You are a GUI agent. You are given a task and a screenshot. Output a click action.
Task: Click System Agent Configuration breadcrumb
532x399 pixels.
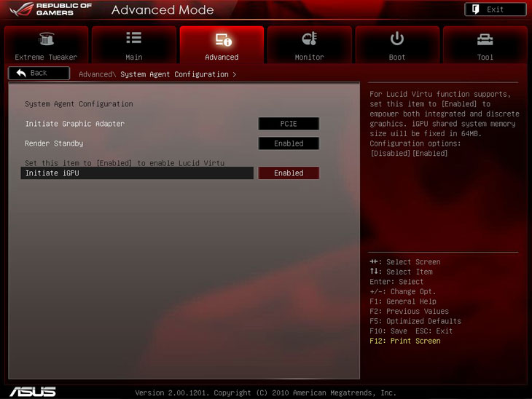coord(174,74)
